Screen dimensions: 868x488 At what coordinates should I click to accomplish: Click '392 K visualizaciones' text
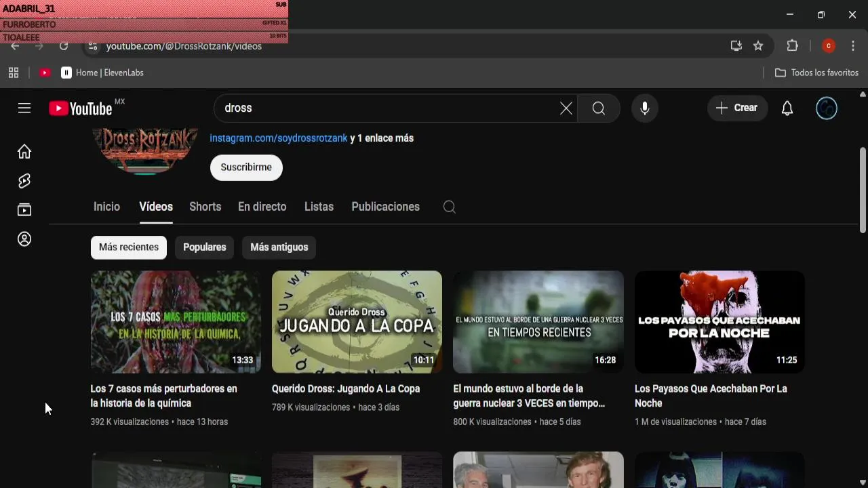tap(130, 422)
